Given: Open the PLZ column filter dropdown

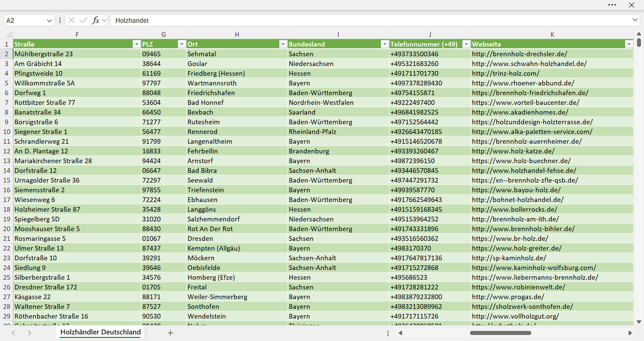Looking at the screenshot, I should [181, 44].
